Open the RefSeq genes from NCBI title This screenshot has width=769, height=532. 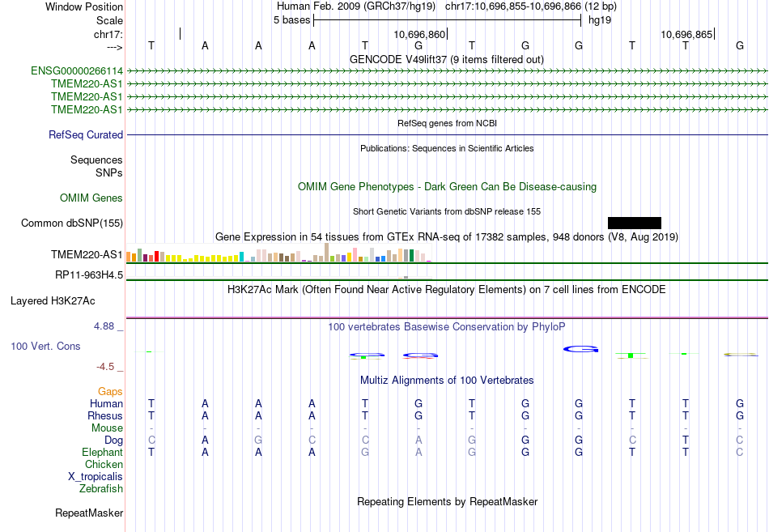tap(447, 123)
